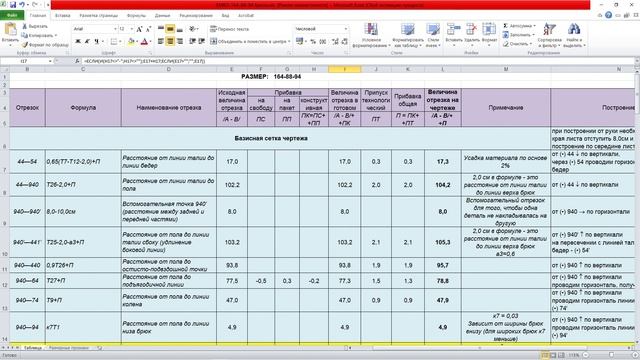Toggle Italic (К) formatting
640x360 pixels.
coord(87,42)
